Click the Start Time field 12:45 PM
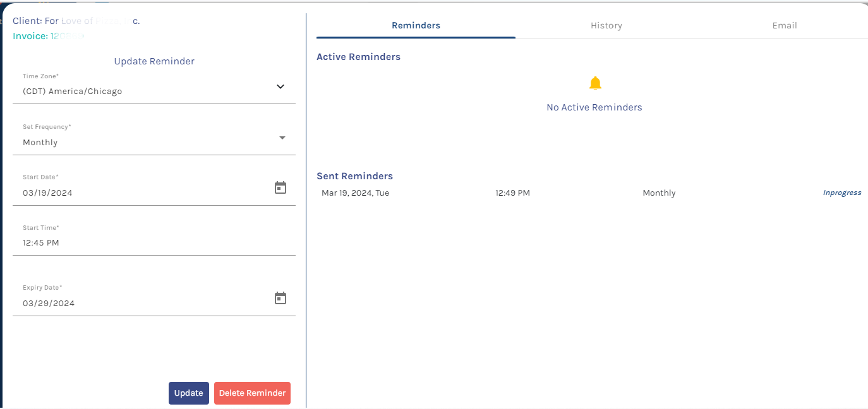The width and height of the screenshot is (868, 409). 154,238
